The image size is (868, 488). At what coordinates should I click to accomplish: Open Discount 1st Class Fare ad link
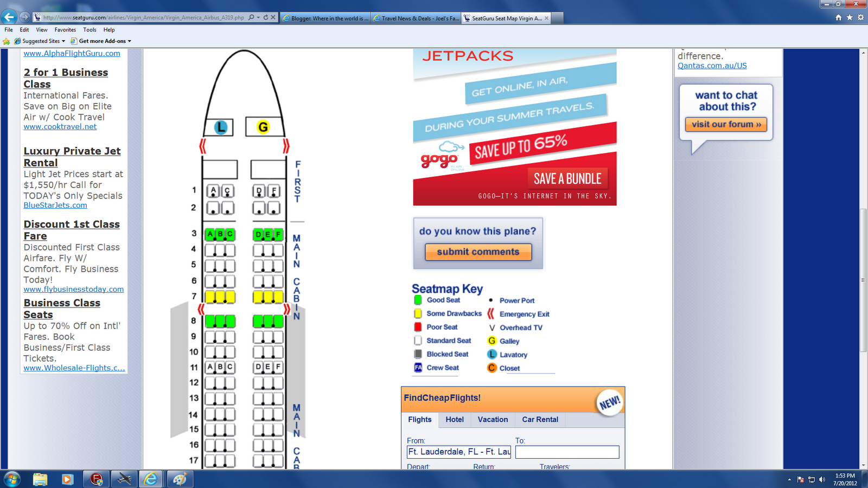tap(72, 230)
